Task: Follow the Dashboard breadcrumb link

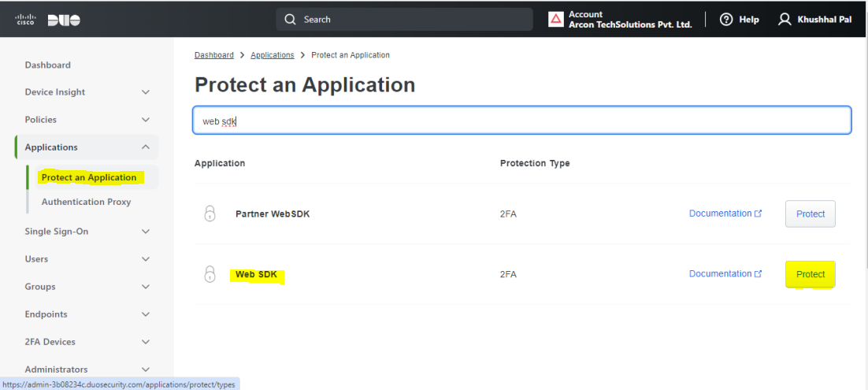Action: (214, 55)
